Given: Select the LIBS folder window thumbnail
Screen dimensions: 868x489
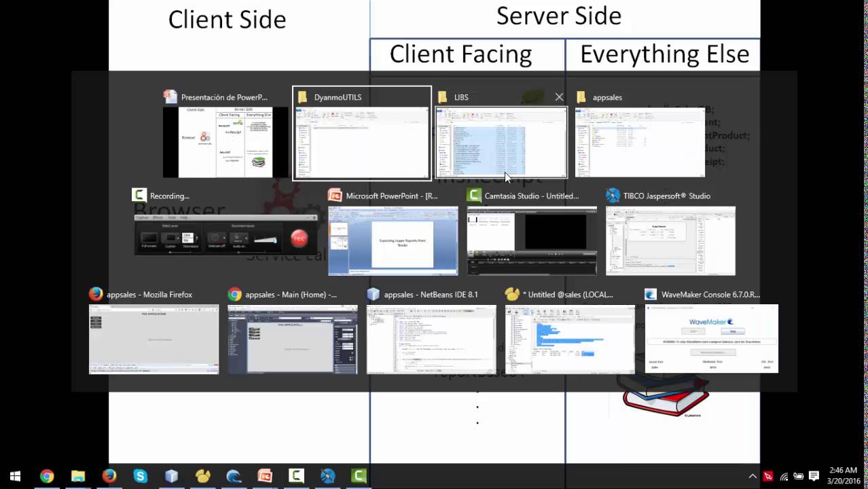Looking at the screenshot, I should click(501, 142).
